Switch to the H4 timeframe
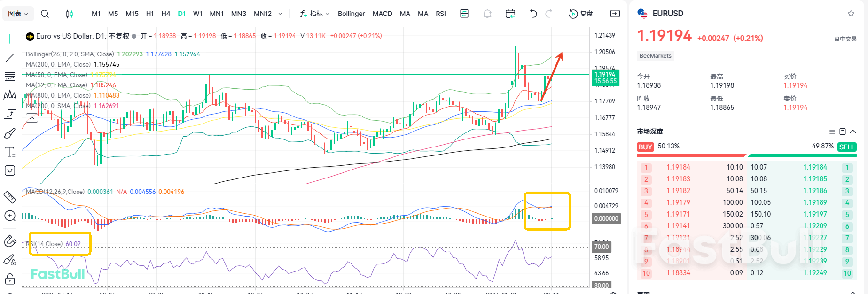Viewport: 868px width, 294px height. (x=165, y=14)
